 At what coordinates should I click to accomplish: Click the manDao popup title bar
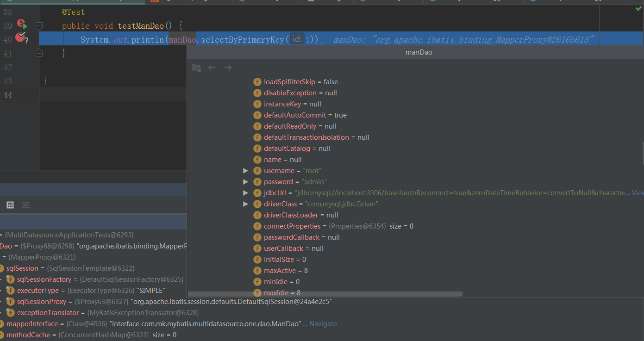click(415, 52)
